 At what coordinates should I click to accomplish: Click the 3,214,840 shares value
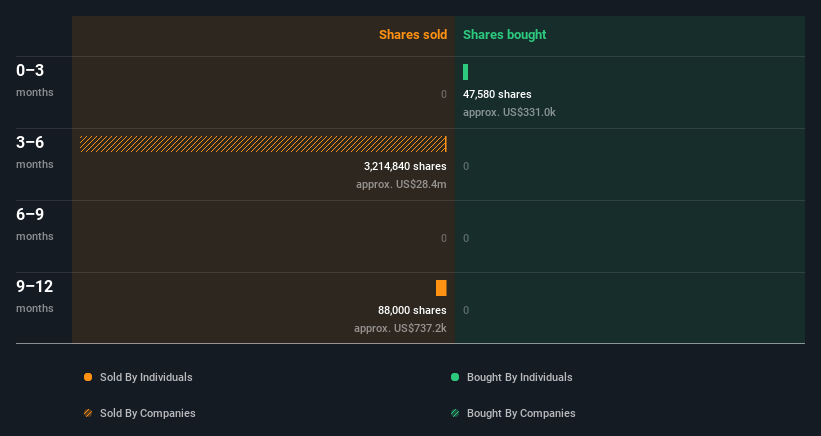pyautogui.click(x=405, y=166)
